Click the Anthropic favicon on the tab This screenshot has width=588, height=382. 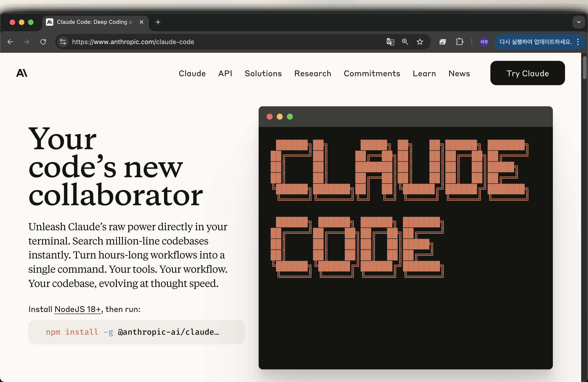click(50, 22)
